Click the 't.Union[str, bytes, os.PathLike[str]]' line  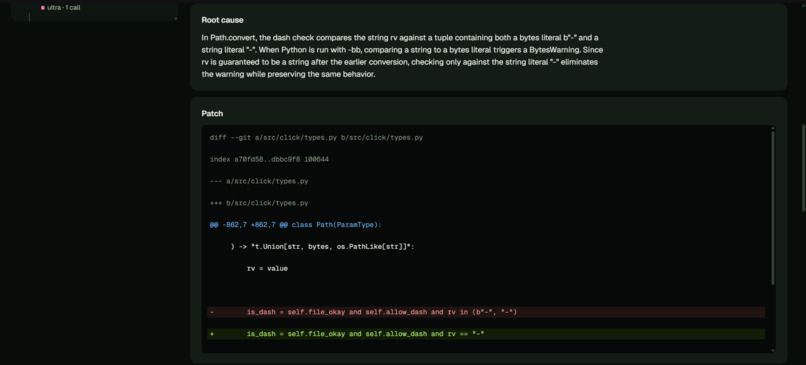click(323, 247)
